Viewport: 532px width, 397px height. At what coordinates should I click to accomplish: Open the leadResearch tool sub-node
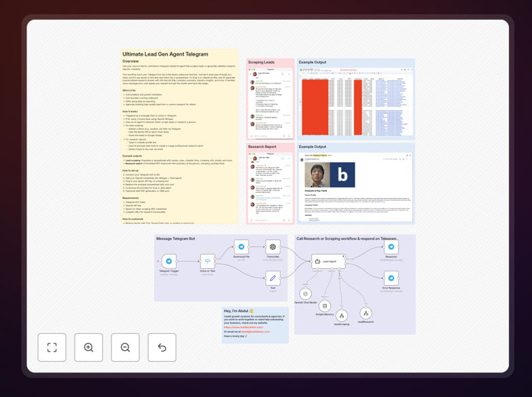366,314
